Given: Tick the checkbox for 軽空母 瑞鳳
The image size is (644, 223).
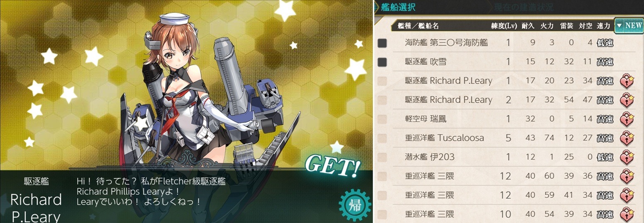Looking at the screenshot, I should tap(382, 119).
